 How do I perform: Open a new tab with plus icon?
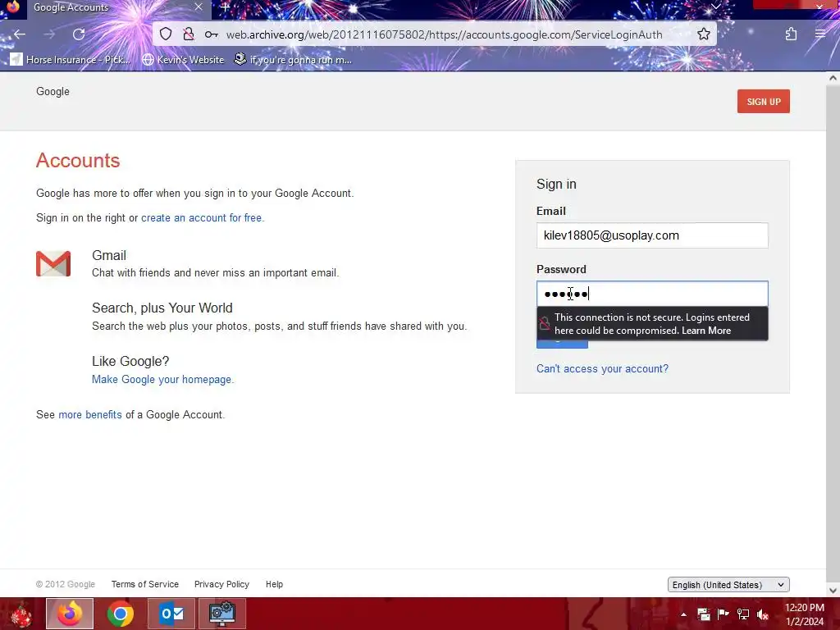(225, 7)
